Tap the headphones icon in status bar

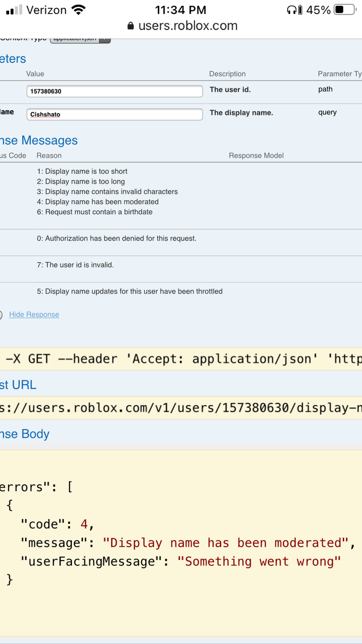point(292,10)
